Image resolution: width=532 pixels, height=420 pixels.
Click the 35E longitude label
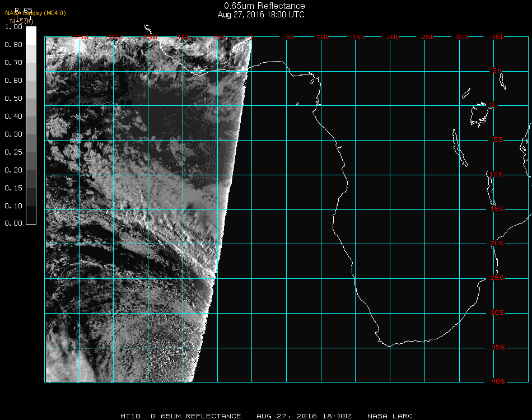click(x=498, y=37)
